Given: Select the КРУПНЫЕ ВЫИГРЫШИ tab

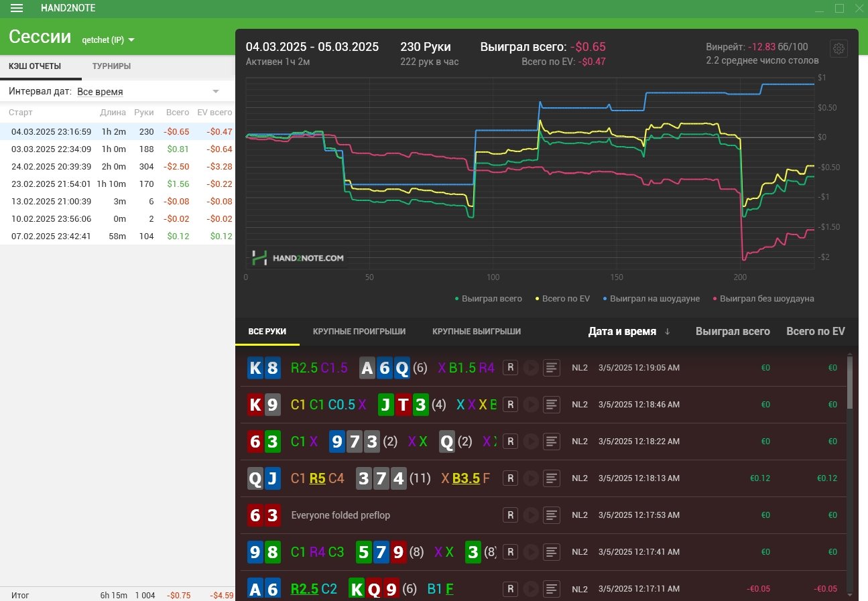Looking at the screenshot, I should [x=477, y=332].
